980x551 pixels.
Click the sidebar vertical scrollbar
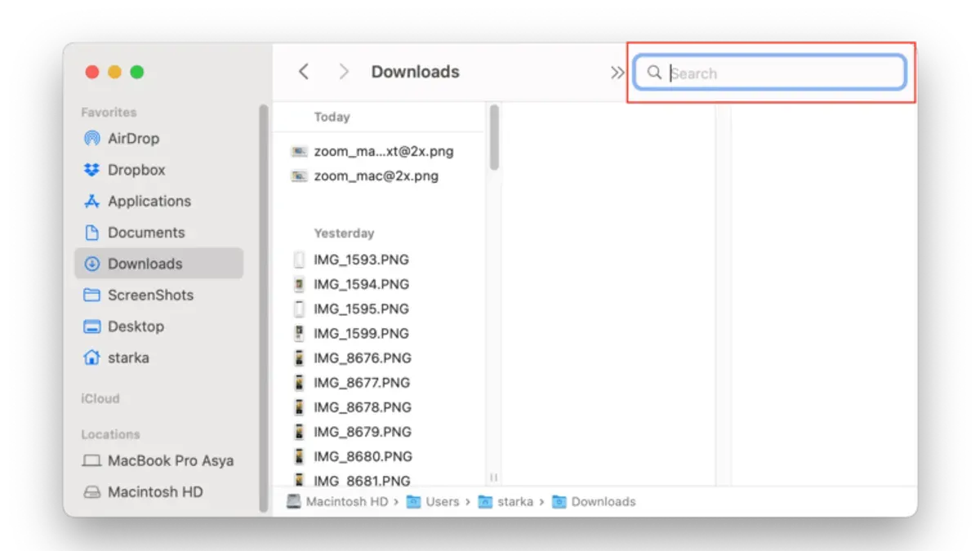pos(264,309)
